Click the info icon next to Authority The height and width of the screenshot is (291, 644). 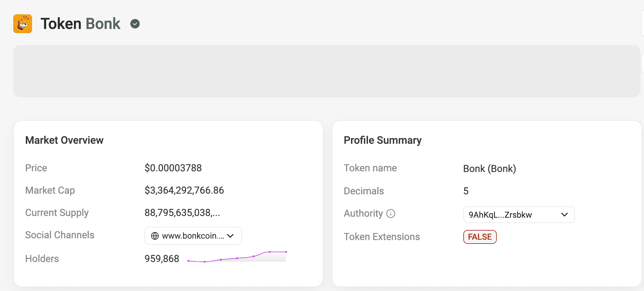391,214
